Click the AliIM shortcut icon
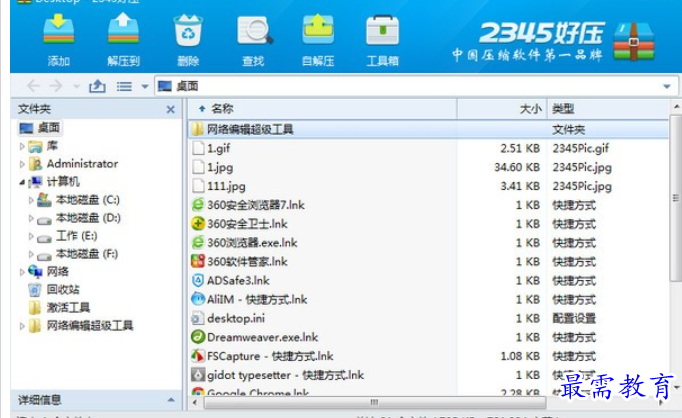Image resolution: width=682 pixels, height=418 pixels. pyautogui.click(x=198, y=299)
